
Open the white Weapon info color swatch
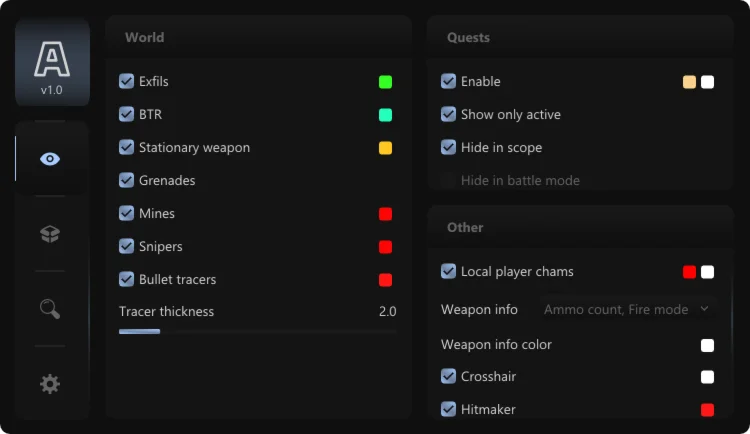pyautogui.click(x=707, y=345)
